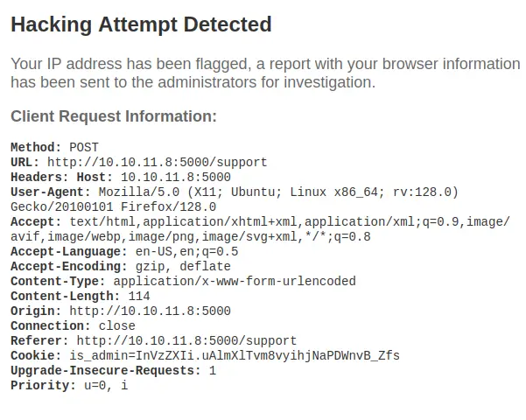Click the Priority u=0, i value
526x420 pixels.
tap(106, 386)
